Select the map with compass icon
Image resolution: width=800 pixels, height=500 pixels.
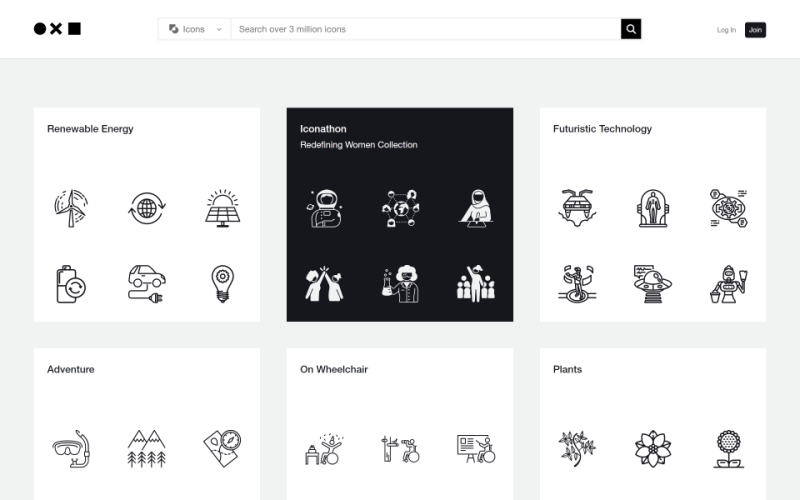[222, 449]
